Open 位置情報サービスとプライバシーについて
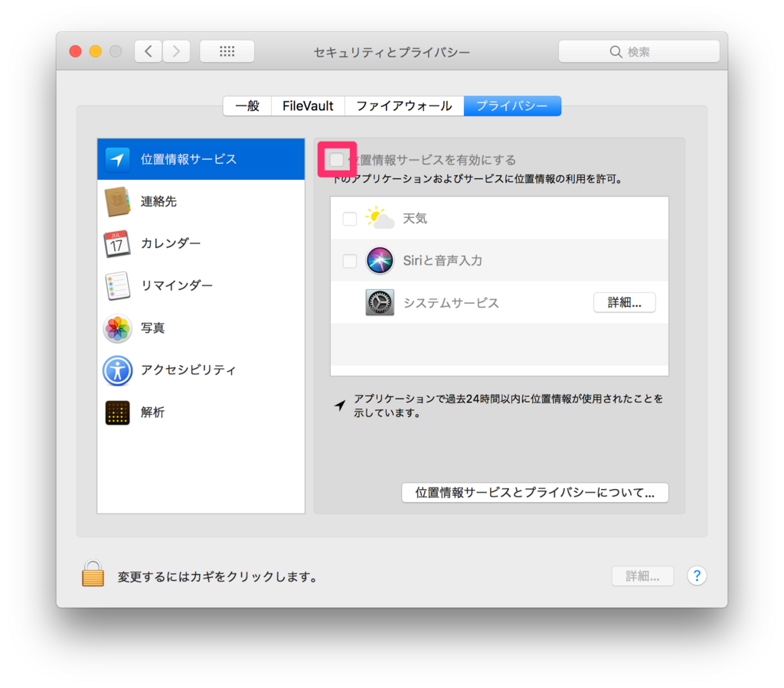 pyautogui.click(x=534, y=492)
